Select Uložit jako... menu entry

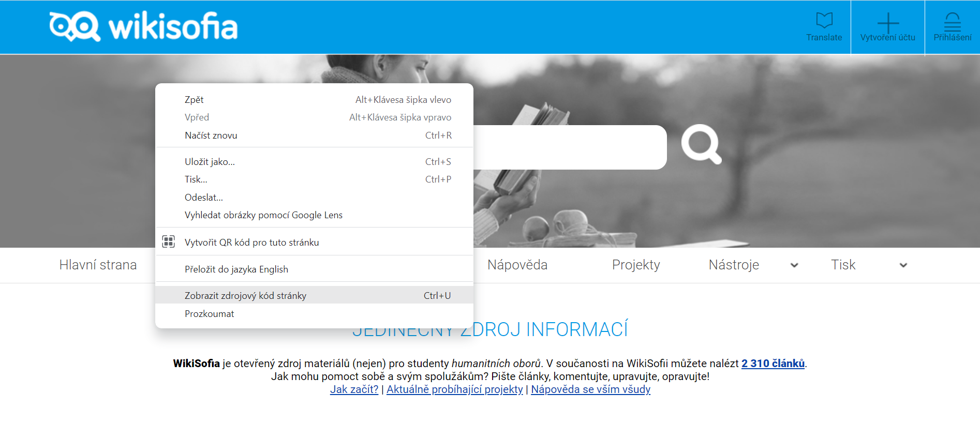pyautogui.click(x=210, y=162)
